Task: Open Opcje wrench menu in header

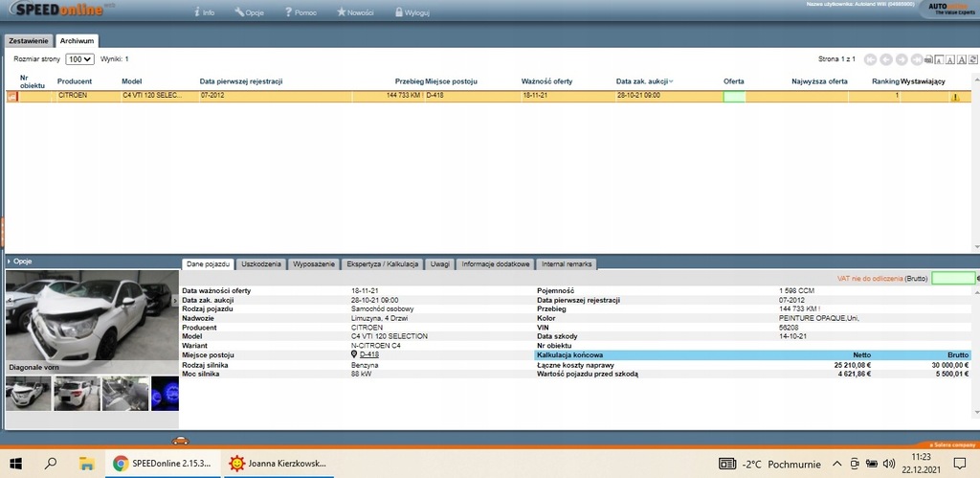Action: pos(250,13)
